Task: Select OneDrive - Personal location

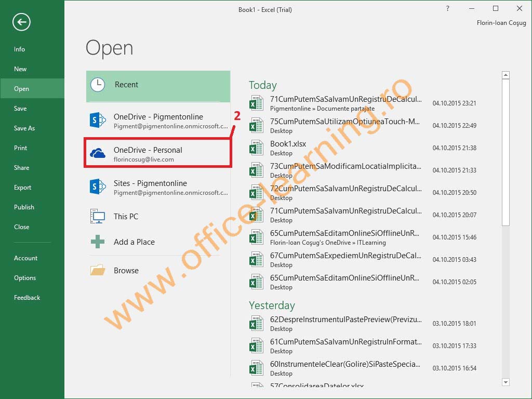Action: tap(158, 153)
